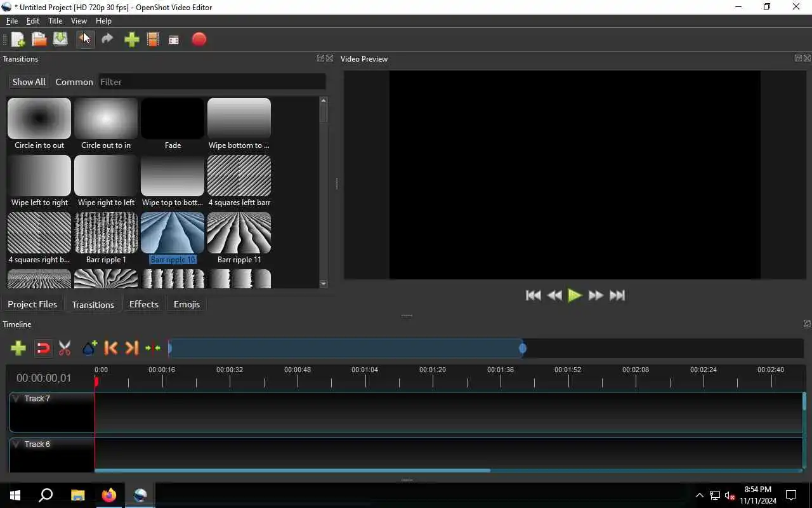
Task: Click the timeline horizontal scrollbar
Action: [x=292, y=471]
